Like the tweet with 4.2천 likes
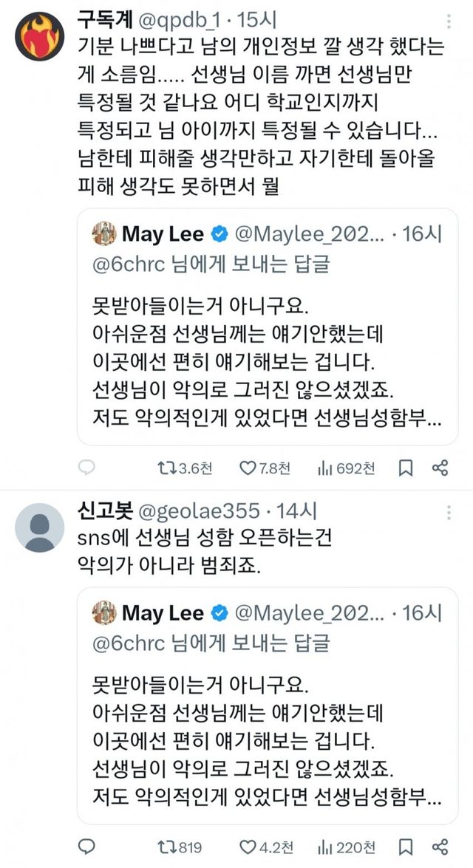473x868 pixels. point(247,846)
